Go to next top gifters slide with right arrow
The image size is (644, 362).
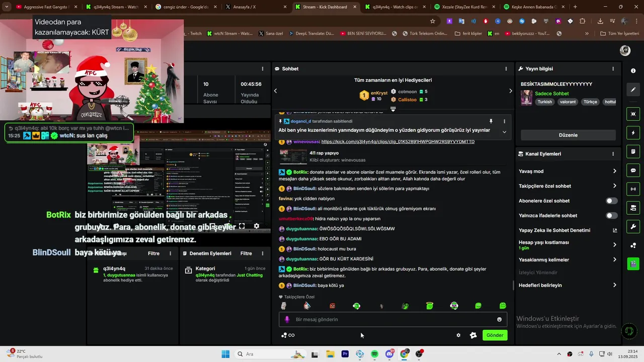pos(510,91)
